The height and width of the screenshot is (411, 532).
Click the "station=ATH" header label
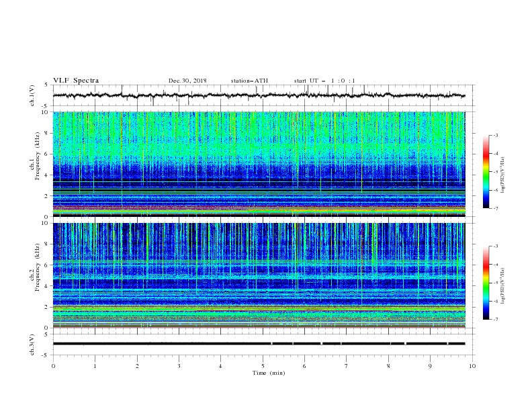[x=249, y=81]
